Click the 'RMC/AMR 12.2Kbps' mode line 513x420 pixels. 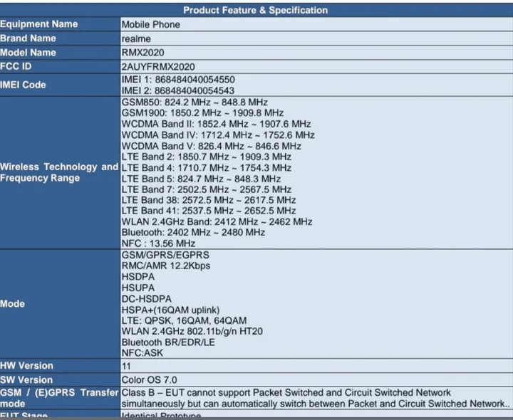click(x=166, y=266)
